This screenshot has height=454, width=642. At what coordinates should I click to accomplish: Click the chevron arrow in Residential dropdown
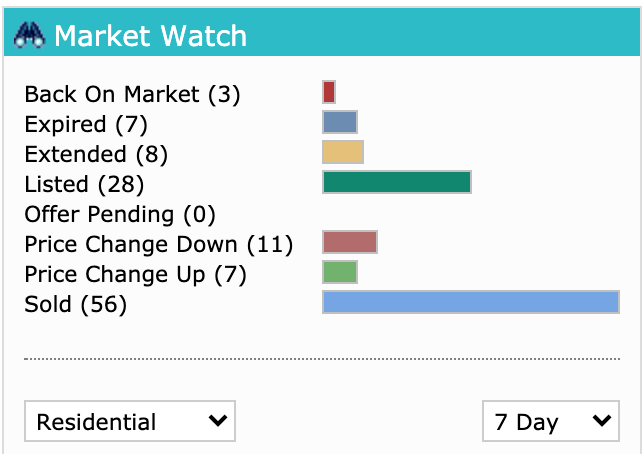(x=217, y=420)
